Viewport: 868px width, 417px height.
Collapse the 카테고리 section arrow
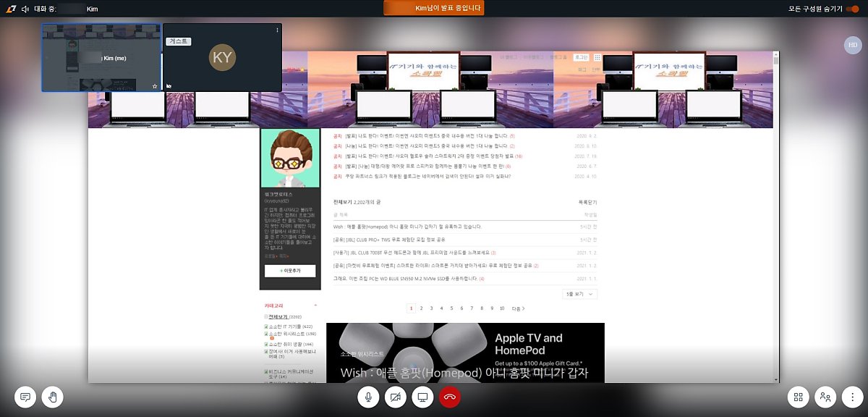tap(315, 306)
